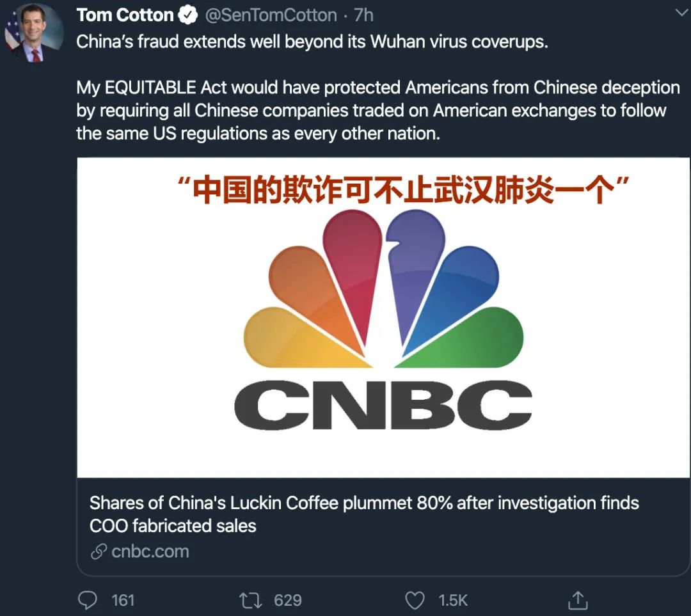Screen dimensions: 691x616
Task: Click the 161 replies count
Action: (123, 600)
